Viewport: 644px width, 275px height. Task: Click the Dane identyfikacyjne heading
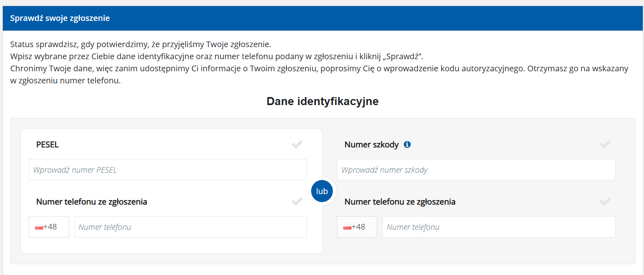pos(322,101)
